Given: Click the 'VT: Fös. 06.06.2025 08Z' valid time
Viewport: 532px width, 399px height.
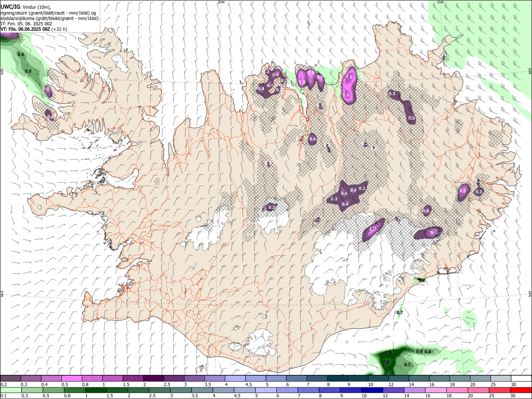Looking at the screenshot, I should (25, 29).
